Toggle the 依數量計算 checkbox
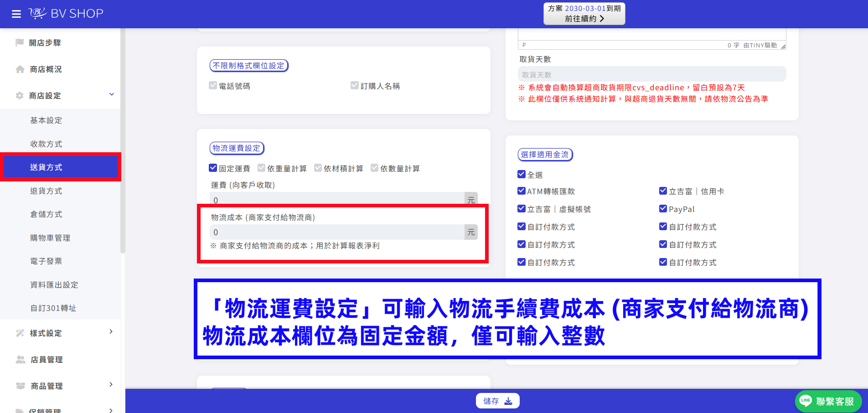 374,168
